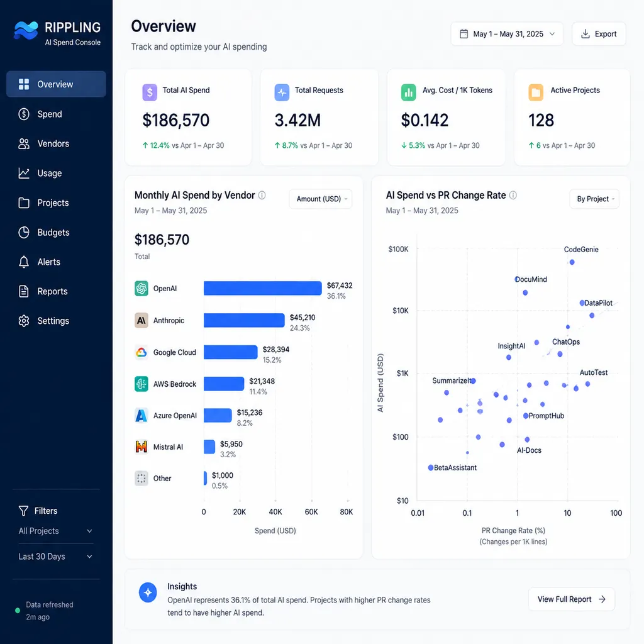The height and width of the screenshot is (644, 644).
Task: Click the Alerts bell icon
Action: (x=24, y=262)
